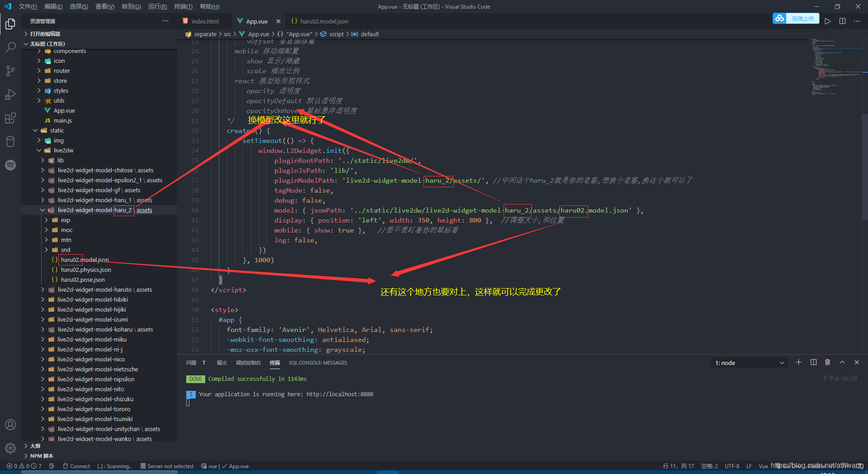Close the App.vue editor tab
This screenshot has width=868, height=474.
click(x=278, y=21)
